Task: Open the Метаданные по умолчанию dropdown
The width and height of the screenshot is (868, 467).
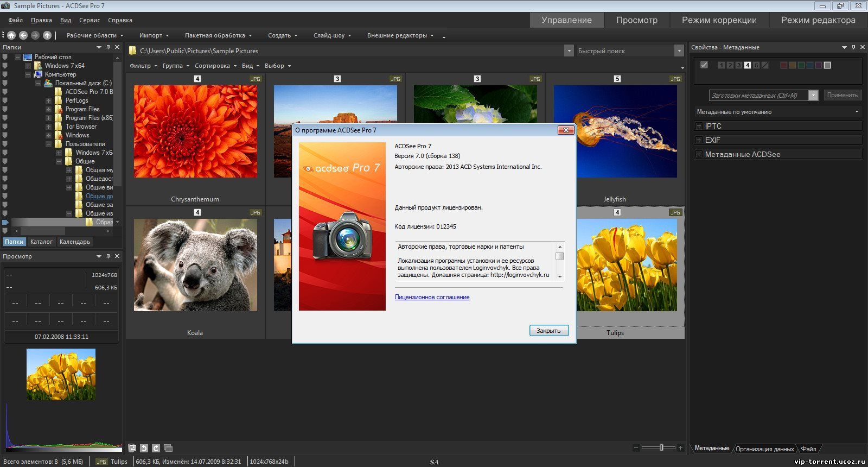Action: pyautogui.click(x=778, y=112)
